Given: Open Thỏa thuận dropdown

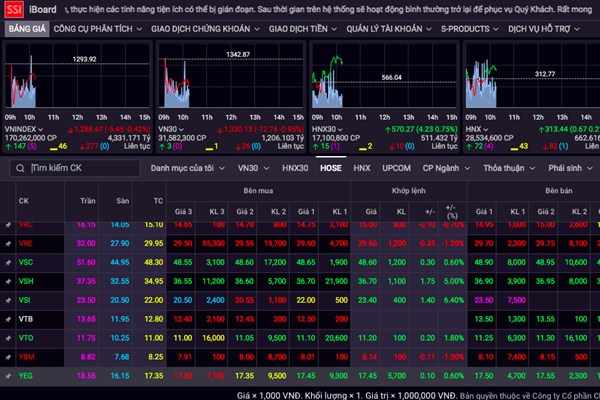Looking at the screenshot, I should click(x=509, y=168).
